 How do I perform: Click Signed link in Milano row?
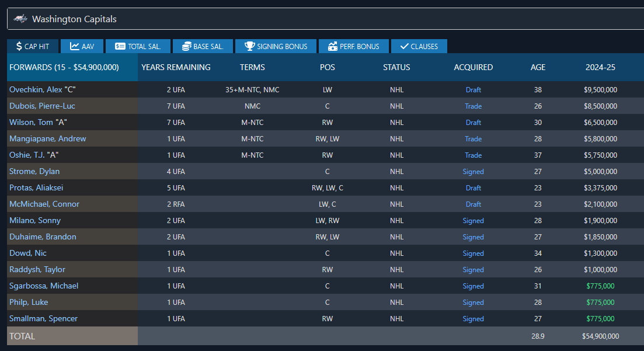[473, 221]
